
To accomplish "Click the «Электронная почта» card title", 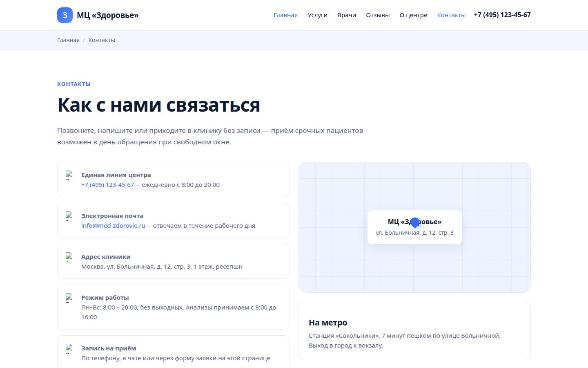I will 112,216.
